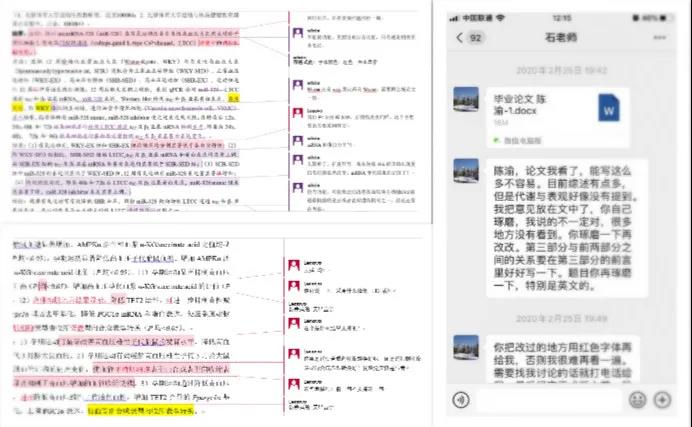Click the 2020年2月25日 19:42 timestamp
This screenshot has width=692, height=427.
[x=563, y=68]
